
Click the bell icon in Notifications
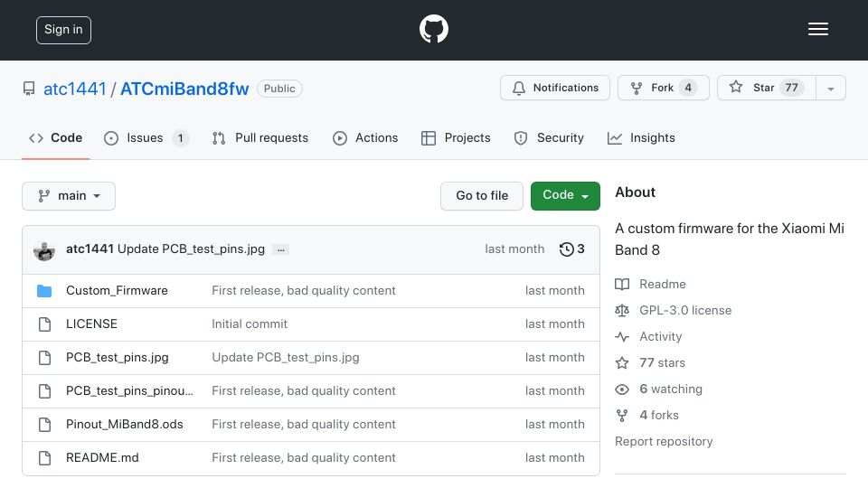pos(519,88)
